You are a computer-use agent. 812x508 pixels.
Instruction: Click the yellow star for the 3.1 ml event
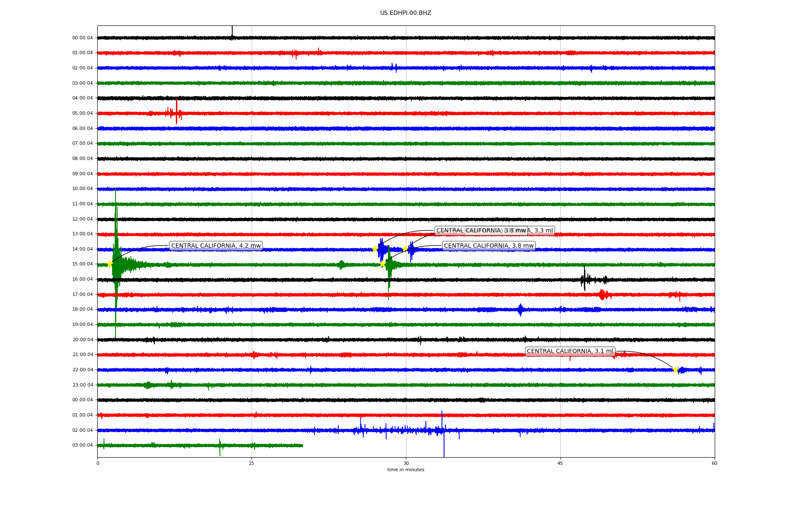[675, 370]
